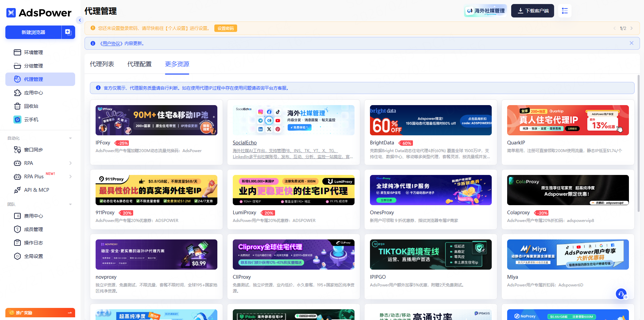Viewport: 644px width, 320px height.
Task: Collapse the 团队 section
Action: (x=70, y=204)
